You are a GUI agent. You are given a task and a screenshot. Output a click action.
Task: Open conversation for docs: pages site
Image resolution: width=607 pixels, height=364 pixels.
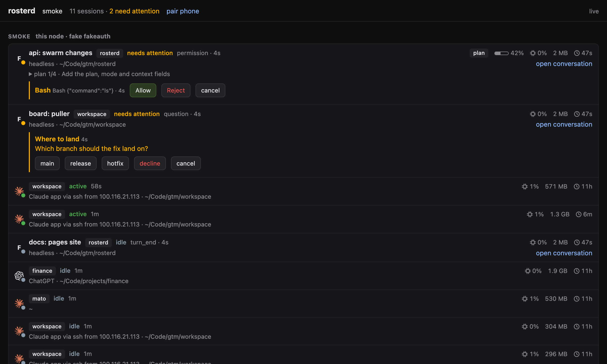(x=564, y=253)
